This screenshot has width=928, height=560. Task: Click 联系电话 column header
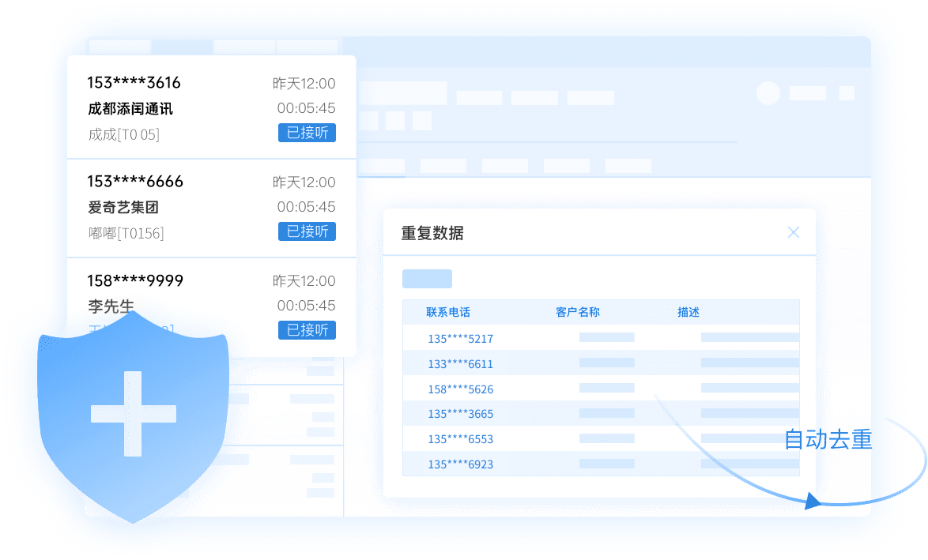click(448, 312)
